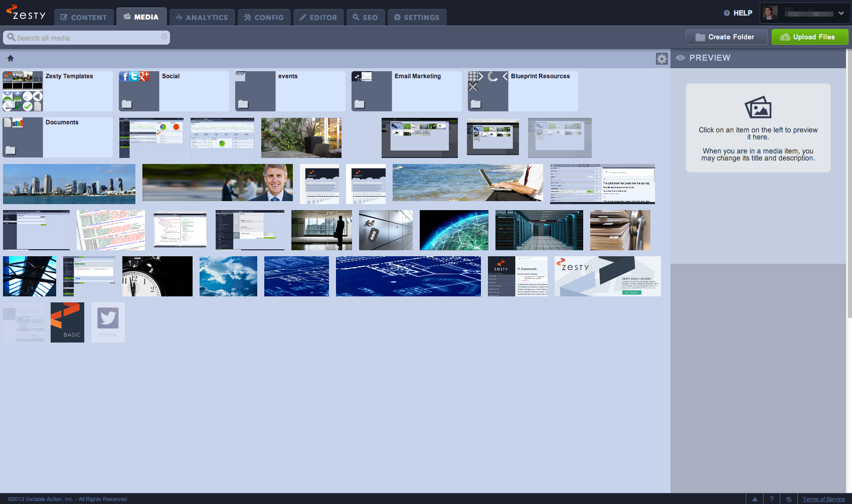Select the city skyline photo
Viewport: 852px width, 504px height.
point(69,184)
